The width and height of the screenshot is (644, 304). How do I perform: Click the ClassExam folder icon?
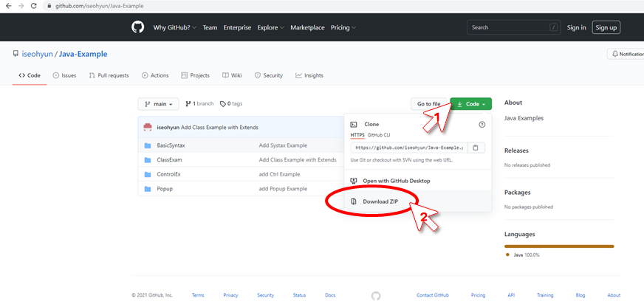(148, 160)
